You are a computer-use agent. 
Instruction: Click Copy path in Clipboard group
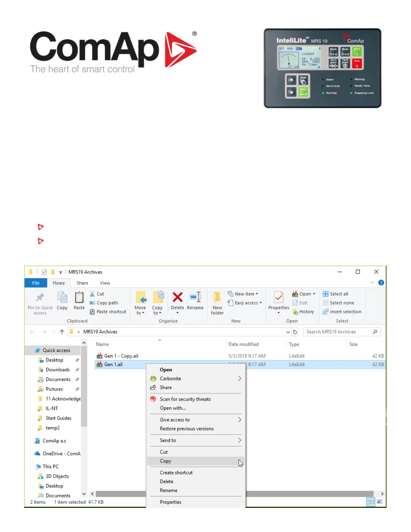[104, 303]
